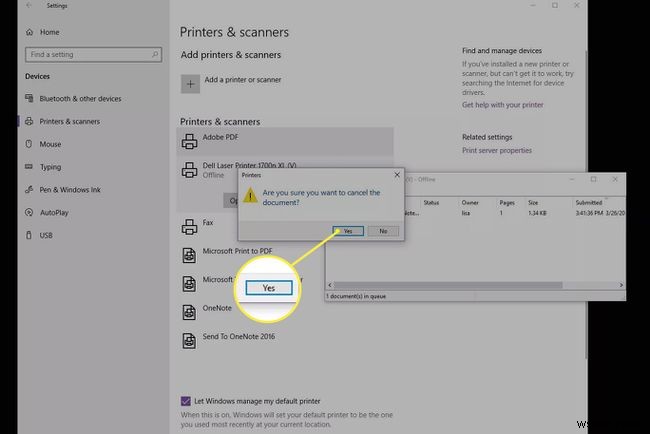Select Microsoft Print to PDF icon
Image resolution: width=650 pixels, height=434 pixels.
189,255
